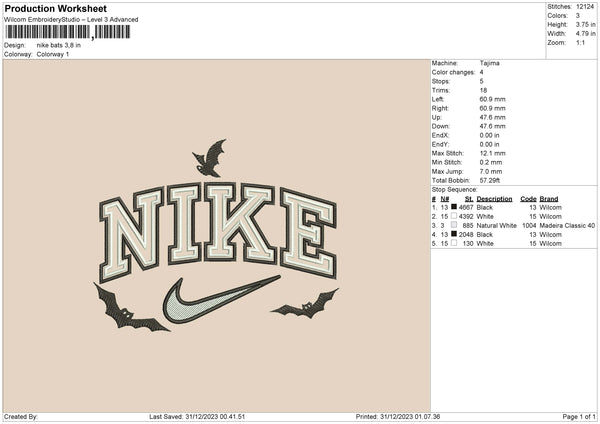The height and width of the screenshot is (424, 600).
Task: Click the Max Jump value 7.0 mm
Action: coord(491,171)
